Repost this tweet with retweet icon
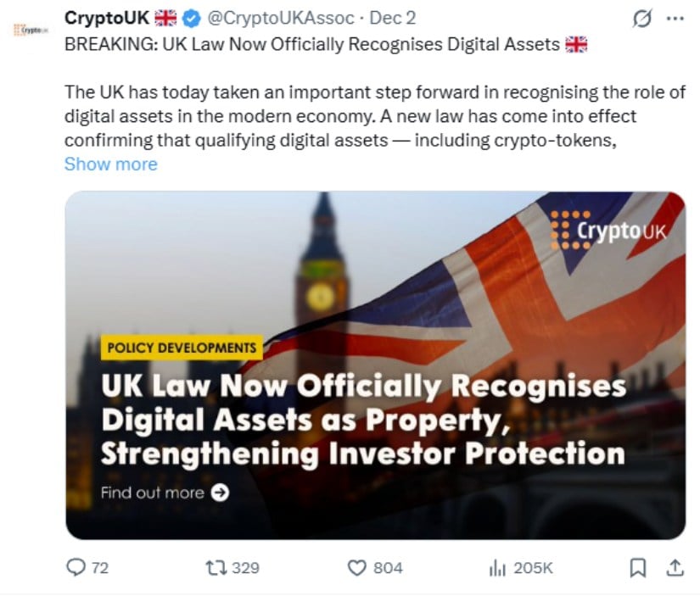Screen dimensions: 700x596 point(216,567)
